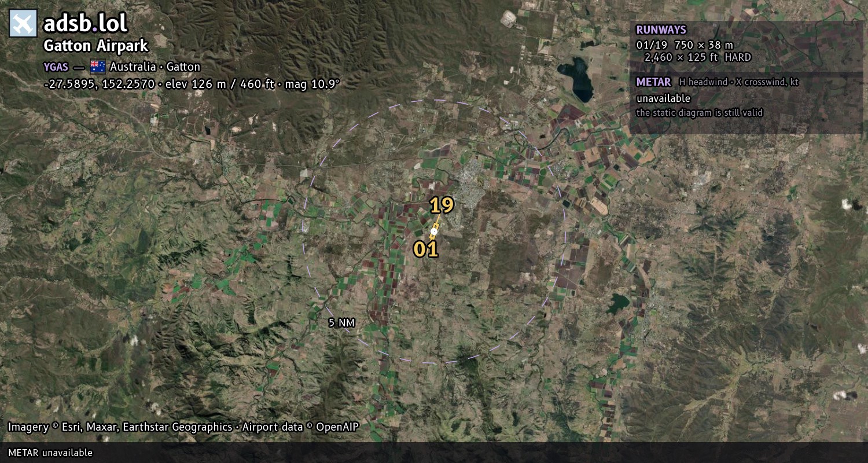Click the Airport data © OpenAIP attribution
Viewport: 868px width, 463px height.
[300, 427]
